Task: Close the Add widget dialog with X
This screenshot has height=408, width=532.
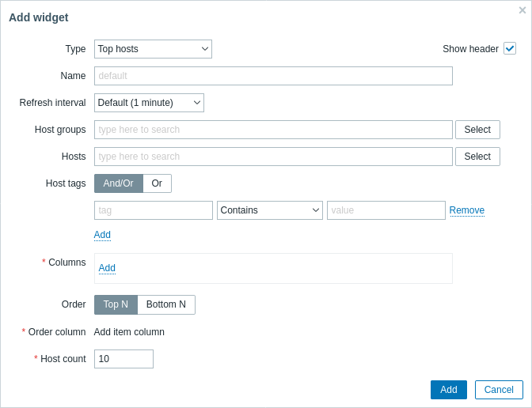Action: pos(522,10)
